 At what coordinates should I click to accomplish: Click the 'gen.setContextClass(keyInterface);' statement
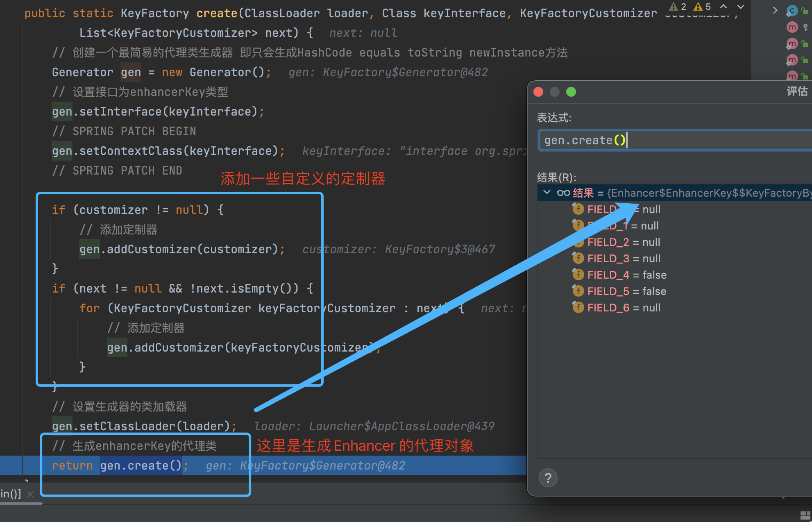[x=168, y=151]
